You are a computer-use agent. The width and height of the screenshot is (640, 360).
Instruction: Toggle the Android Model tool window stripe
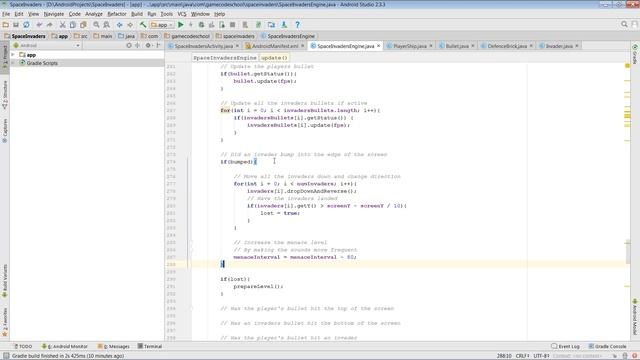pos(635,317)
